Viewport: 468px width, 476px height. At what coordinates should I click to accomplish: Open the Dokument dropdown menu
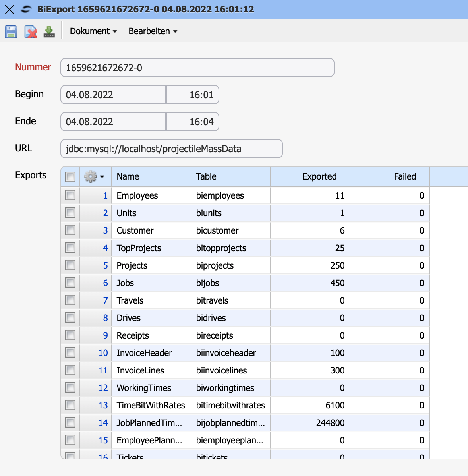tap(93, 31)
